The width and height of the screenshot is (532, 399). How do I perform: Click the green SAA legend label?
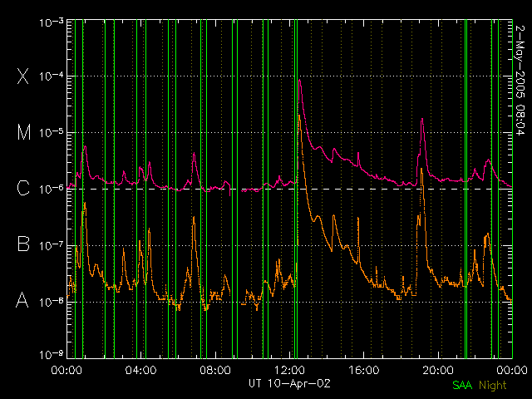(x=462, y=385)
